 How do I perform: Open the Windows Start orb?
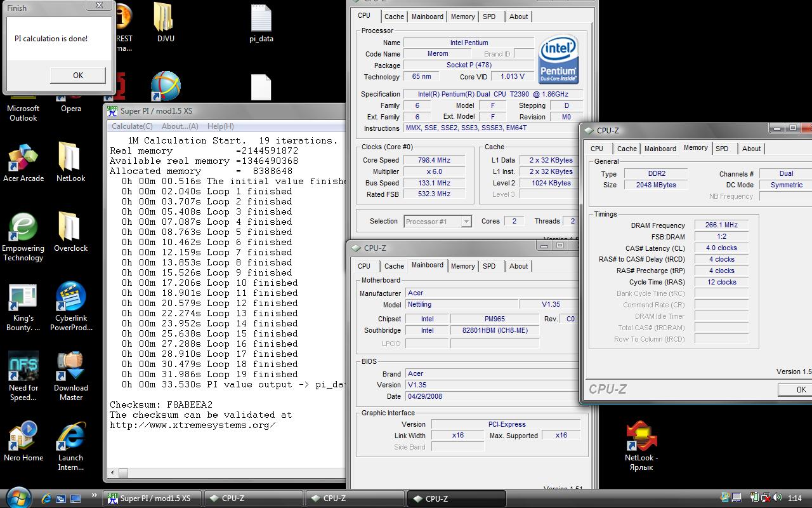pos(17,497)
